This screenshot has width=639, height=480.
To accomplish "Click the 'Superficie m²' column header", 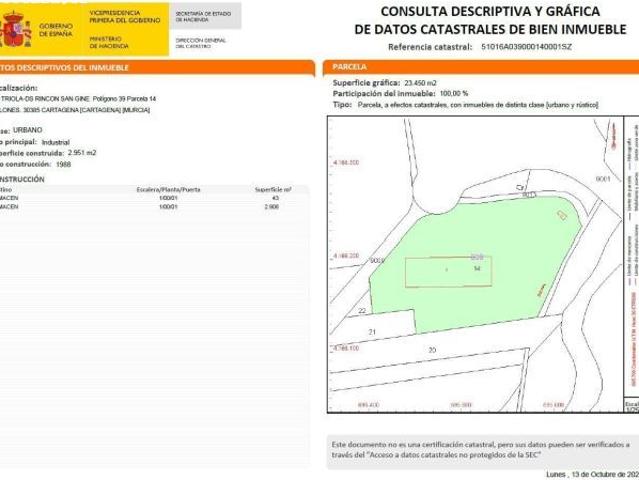I will pyautogui.click(x=273, y=189).
